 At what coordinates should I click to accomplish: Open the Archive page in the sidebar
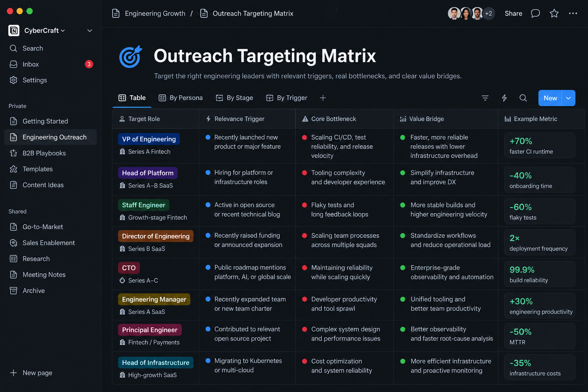tap(51, 291)
